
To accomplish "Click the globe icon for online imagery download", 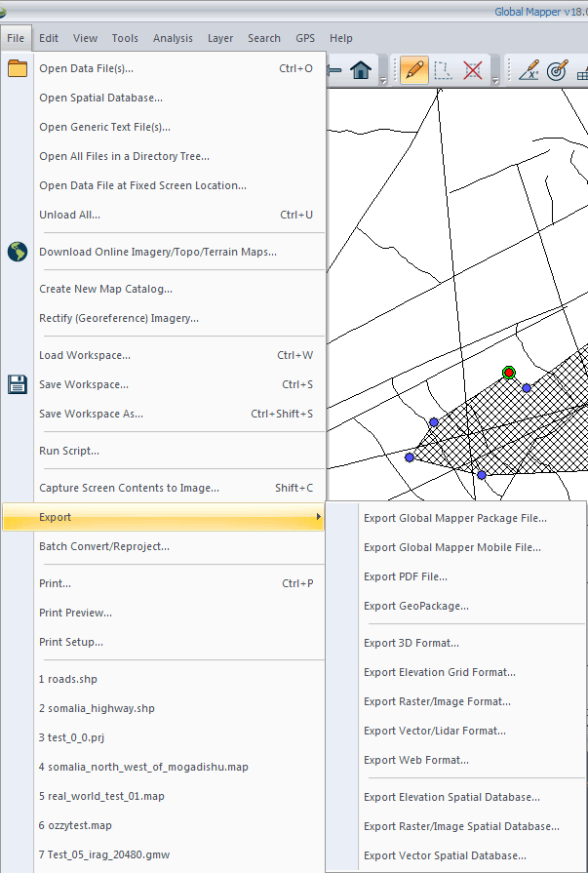I will pos(18,252).
